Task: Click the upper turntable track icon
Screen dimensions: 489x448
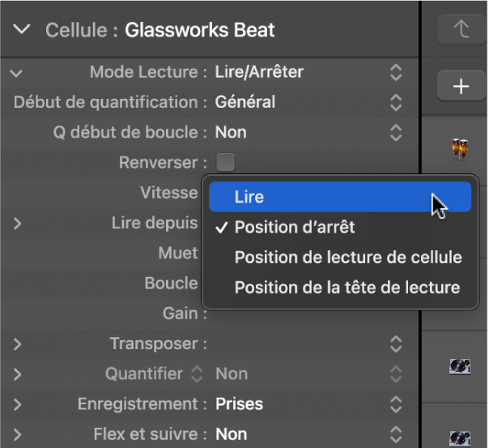Action: point(460,366)
